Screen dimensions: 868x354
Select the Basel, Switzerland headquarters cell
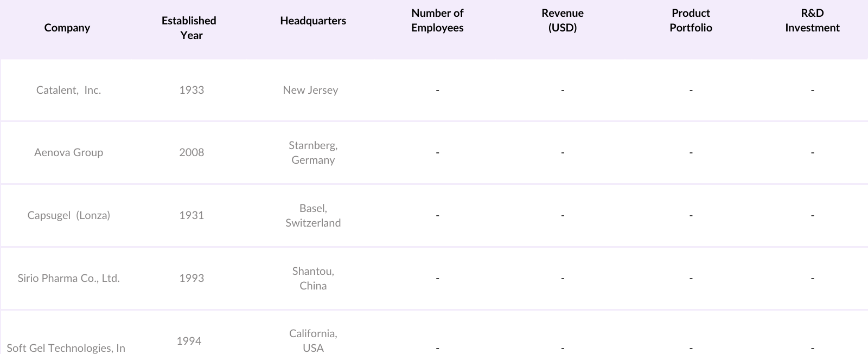[x=313, y=215]
